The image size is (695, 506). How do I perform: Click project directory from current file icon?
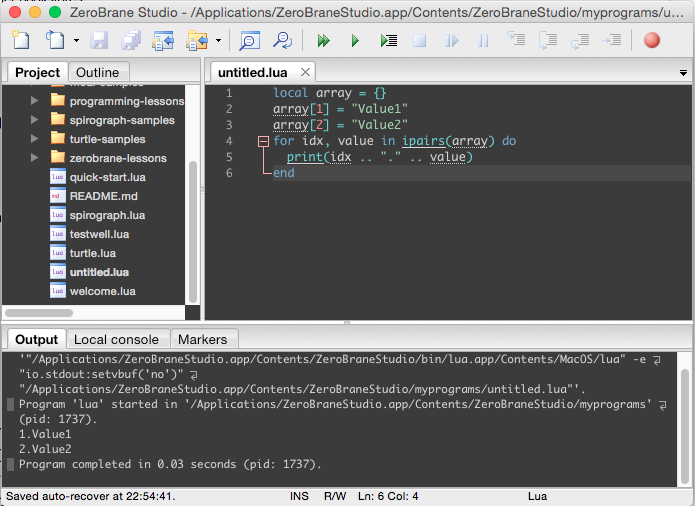click(163, 40)
